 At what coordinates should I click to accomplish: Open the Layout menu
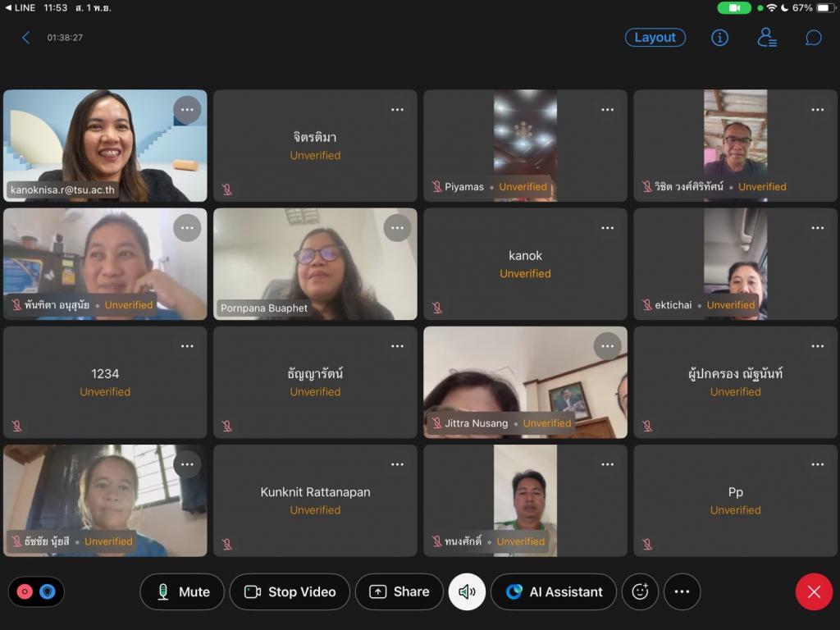655,38
